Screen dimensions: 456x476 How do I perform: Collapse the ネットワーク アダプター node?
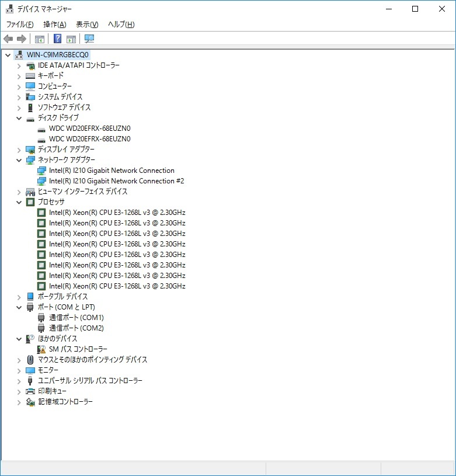click(19, 160)
